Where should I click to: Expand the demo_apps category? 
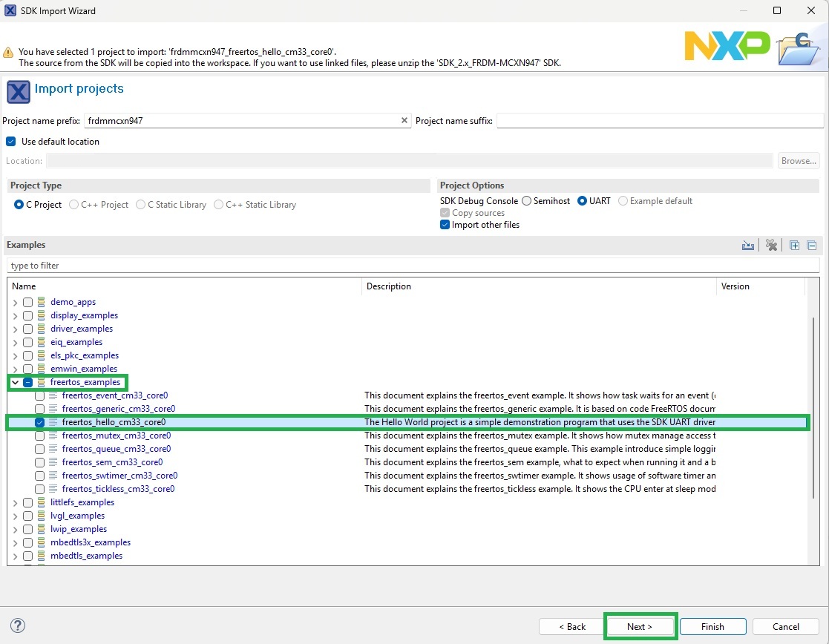tap(15, 301)
